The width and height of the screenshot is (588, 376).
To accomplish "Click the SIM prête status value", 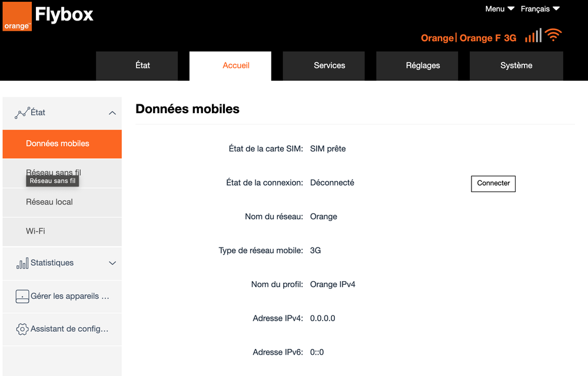I will pos(328,149).
